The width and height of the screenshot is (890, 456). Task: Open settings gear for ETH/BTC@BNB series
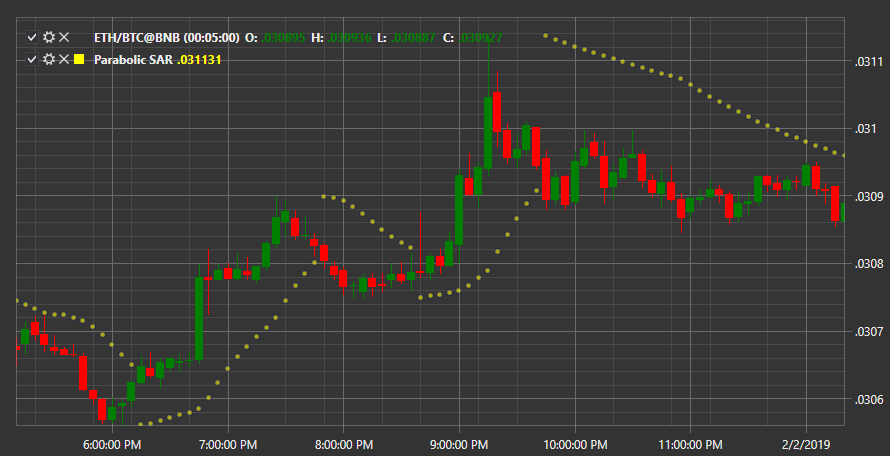pos(49,37)
